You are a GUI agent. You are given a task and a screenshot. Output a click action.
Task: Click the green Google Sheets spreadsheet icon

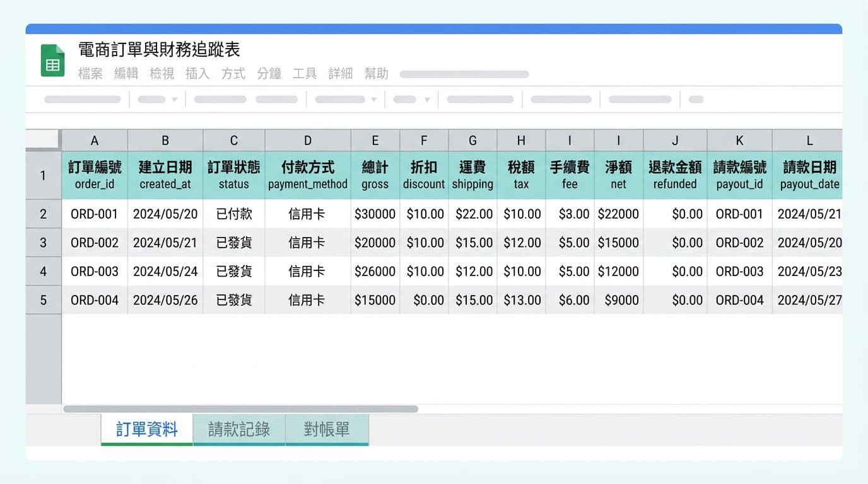(52, 60)
